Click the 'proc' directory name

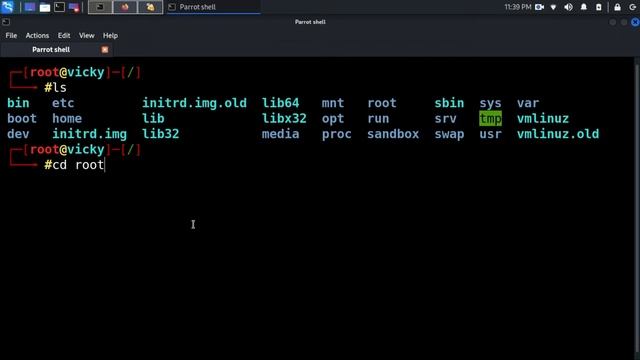(x=337, y=134)
